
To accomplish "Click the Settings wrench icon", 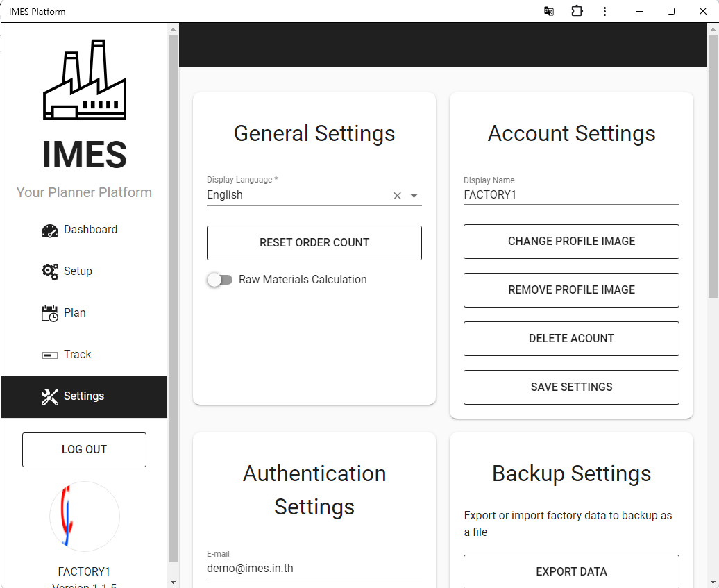I will click(49, 396).
